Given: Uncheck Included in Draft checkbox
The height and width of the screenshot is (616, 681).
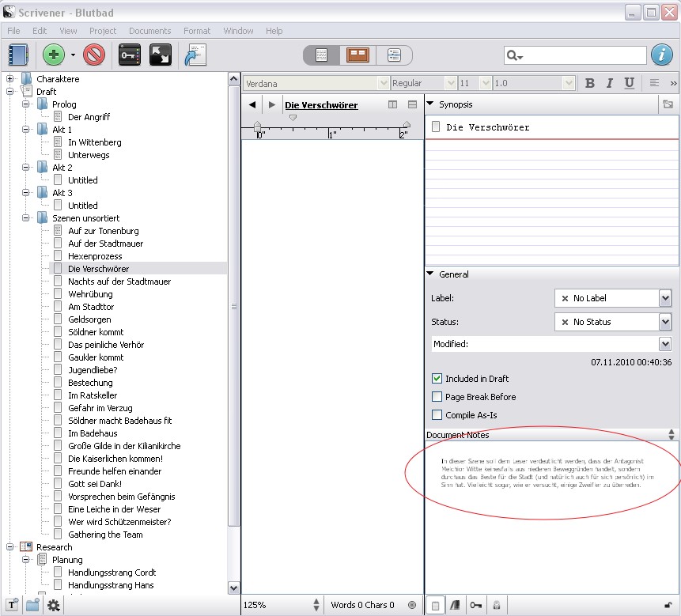Looking at the screenshot, I should coord(437,379).
